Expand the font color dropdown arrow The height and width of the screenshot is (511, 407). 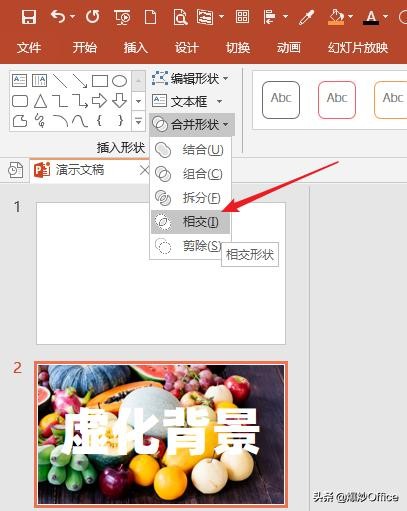[386, 16]
